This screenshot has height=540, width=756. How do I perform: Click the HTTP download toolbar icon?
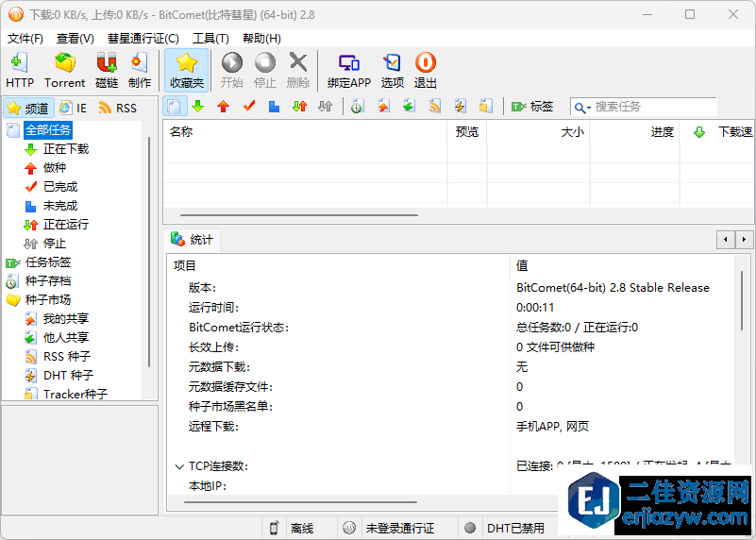pyautogui.click(x=20, y=71)
